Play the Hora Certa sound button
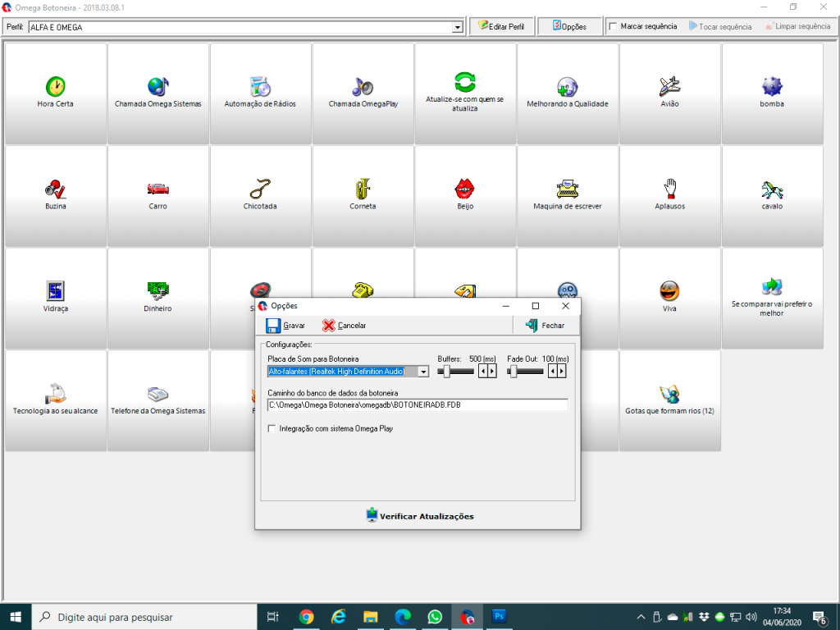 coord(56,94)
